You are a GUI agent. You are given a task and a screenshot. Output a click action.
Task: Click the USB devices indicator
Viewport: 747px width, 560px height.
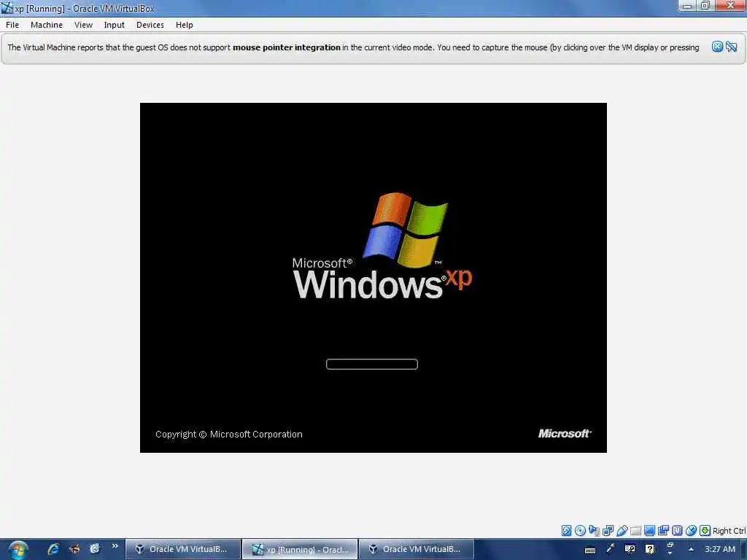[622, 531]
